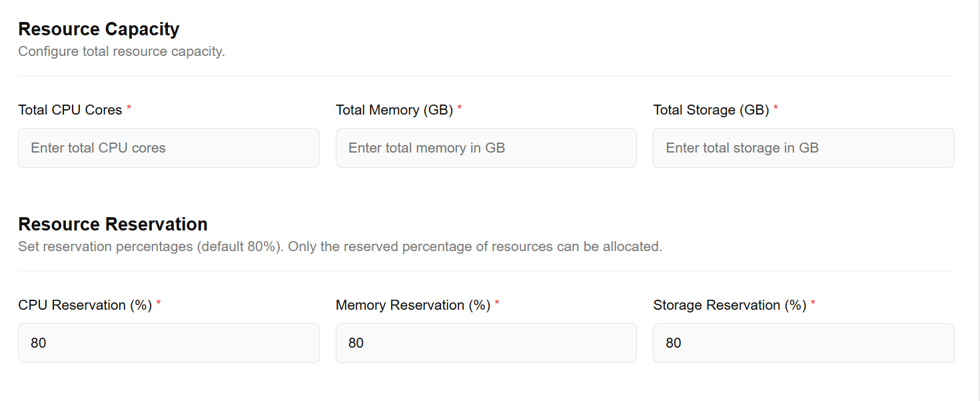The image size is (980, 401).
Task: Click the red asterisk after Memory Reservation
Action: [x=497, y=303]
